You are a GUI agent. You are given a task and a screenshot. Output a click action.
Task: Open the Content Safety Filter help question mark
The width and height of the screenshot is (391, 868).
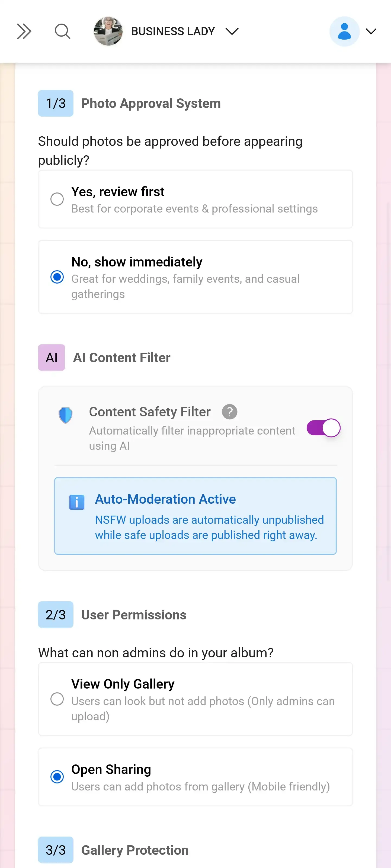point(230,412)
